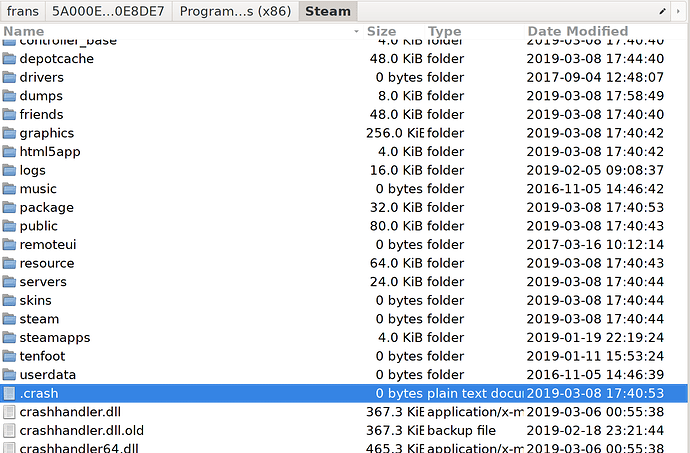Select the crashhandler.dll file name

[70, 412]
